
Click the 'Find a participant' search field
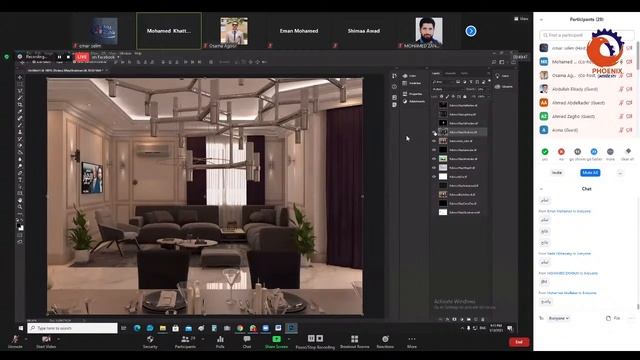coord(587,35)
